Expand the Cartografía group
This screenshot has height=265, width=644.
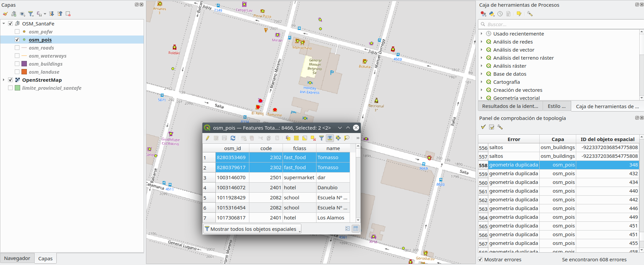click(482, 82)
